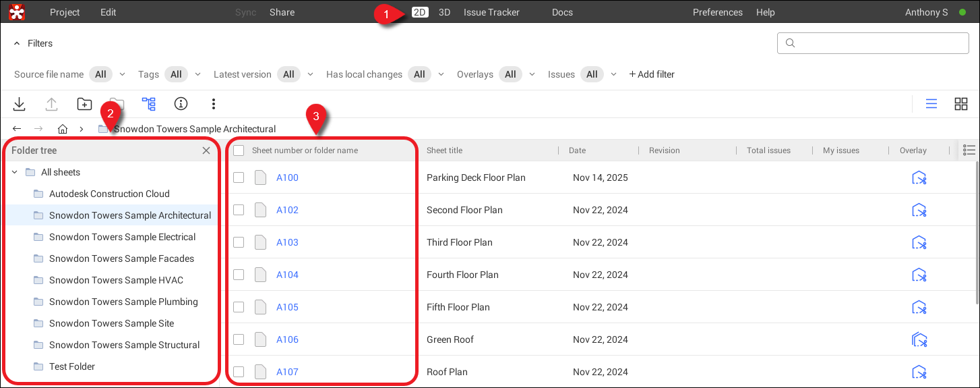Check the box for sheet A100

coord(239,177)
